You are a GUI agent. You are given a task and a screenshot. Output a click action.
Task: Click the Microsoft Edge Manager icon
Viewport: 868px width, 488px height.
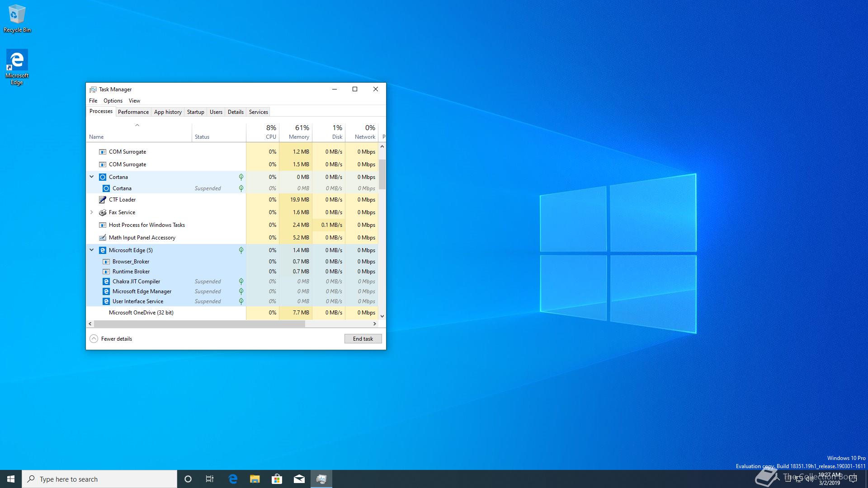[x=106, y=291]
